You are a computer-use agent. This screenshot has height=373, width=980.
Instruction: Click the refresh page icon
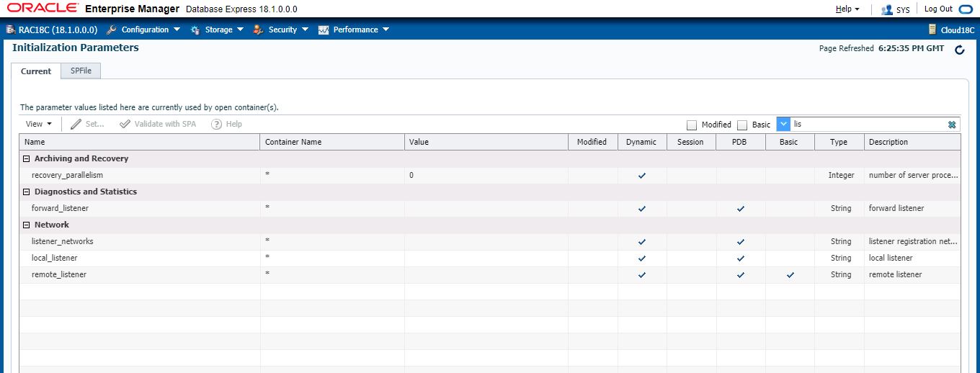click(959, 50)
